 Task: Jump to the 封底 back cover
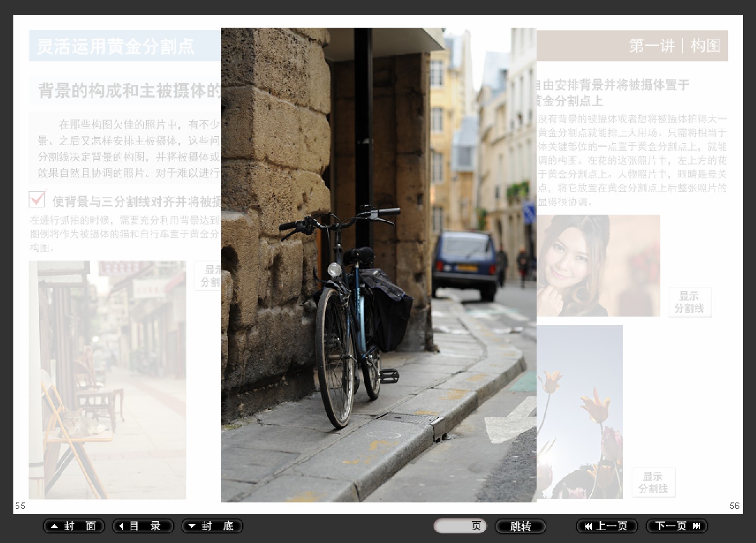pos(212,526)
